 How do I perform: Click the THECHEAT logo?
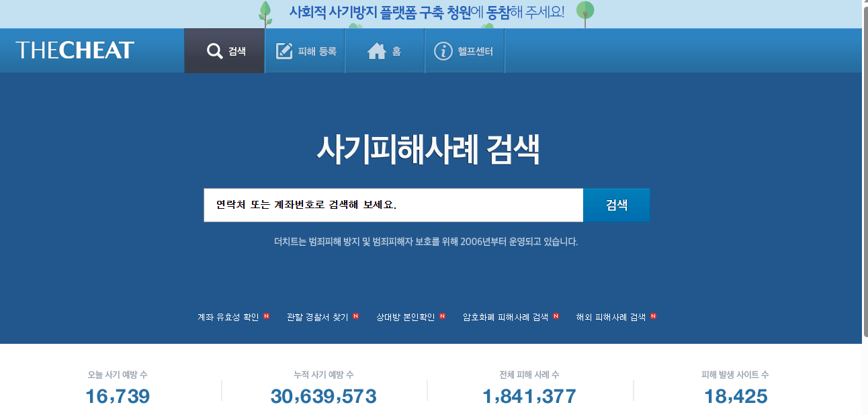coord(75,50)
